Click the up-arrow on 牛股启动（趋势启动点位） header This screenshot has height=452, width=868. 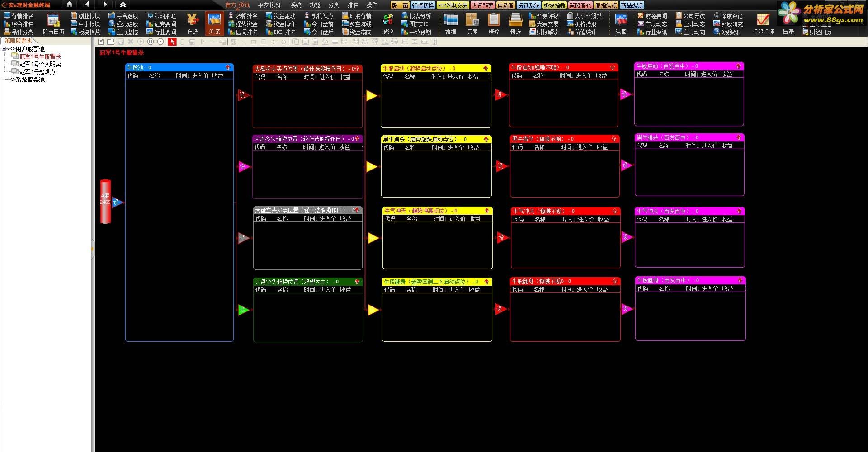(x=486, y=68)
